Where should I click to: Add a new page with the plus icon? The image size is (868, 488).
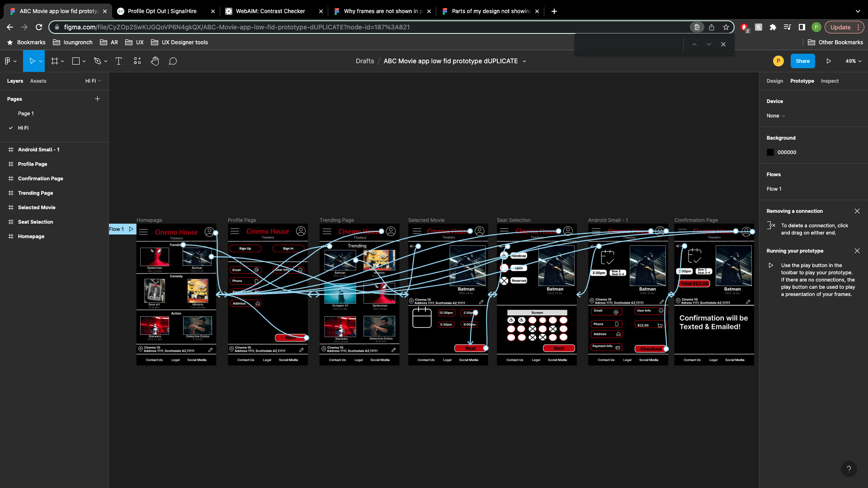(x=97, y=99)
